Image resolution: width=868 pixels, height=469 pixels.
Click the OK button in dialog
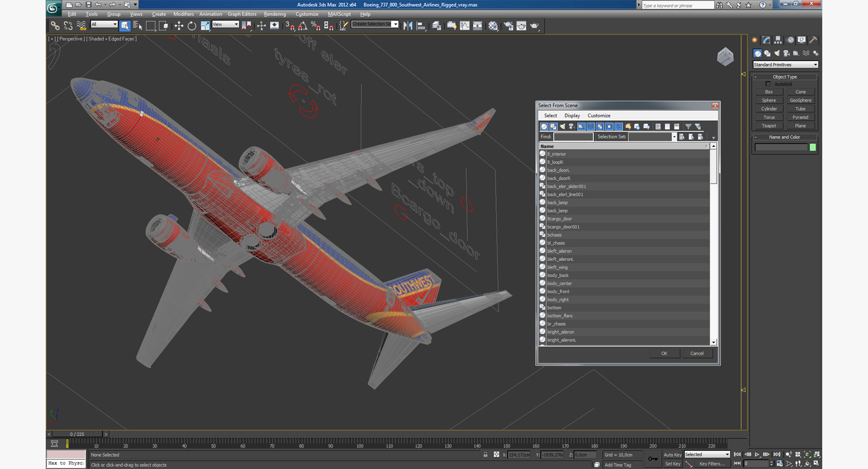point(664,354)
